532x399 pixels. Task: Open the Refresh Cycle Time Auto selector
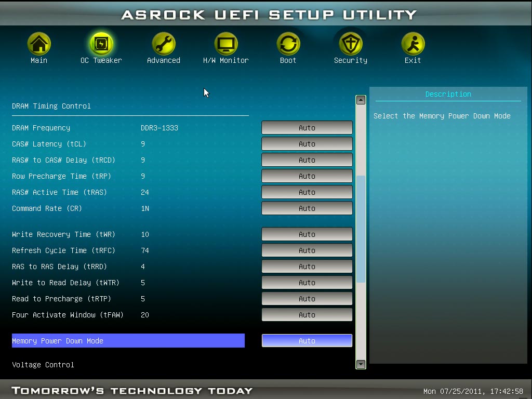click(307, 250)
